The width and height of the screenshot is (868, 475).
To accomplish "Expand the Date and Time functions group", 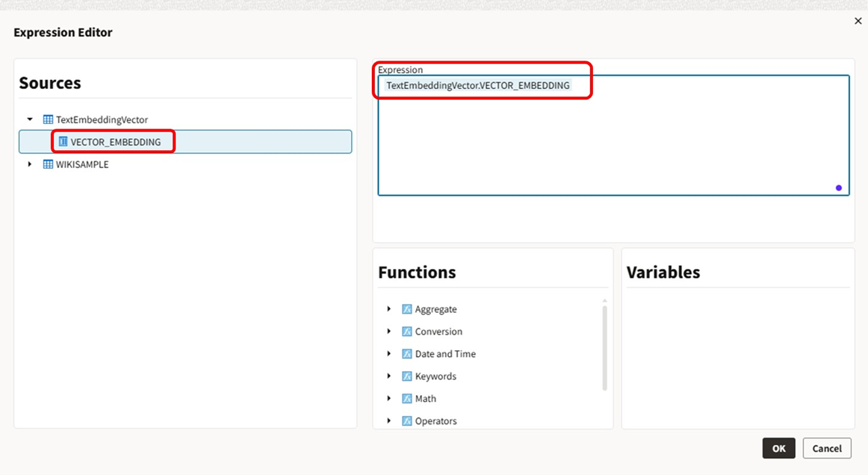I will [x=388, y=354].
